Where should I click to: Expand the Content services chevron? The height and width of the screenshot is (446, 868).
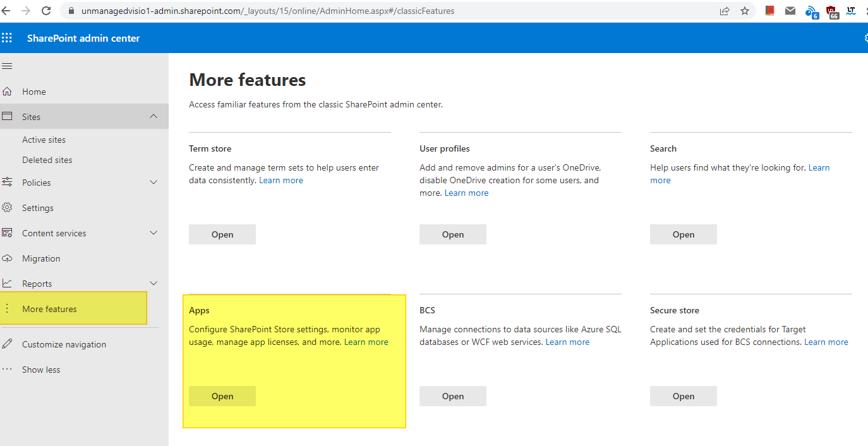[154, 232]
